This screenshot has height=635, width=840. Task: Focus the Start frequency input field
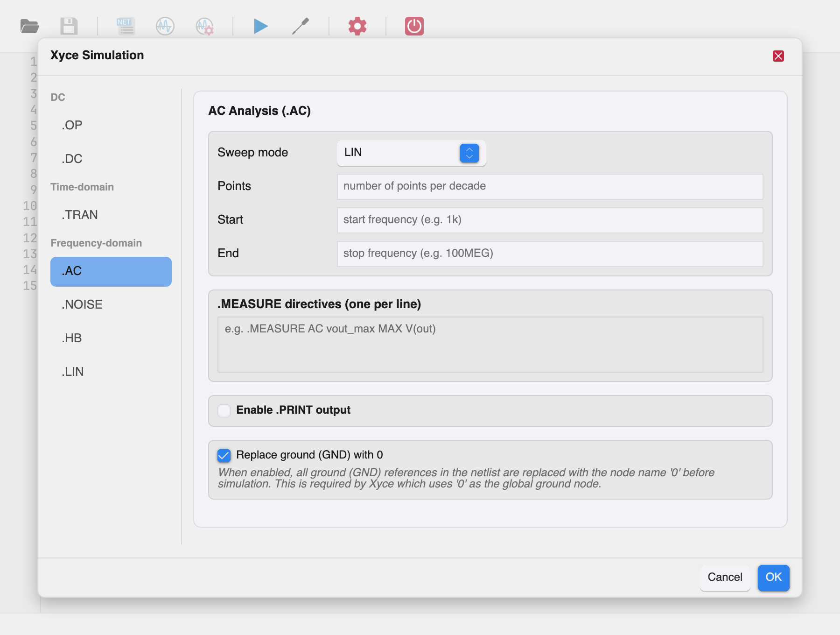coord(550,220)
